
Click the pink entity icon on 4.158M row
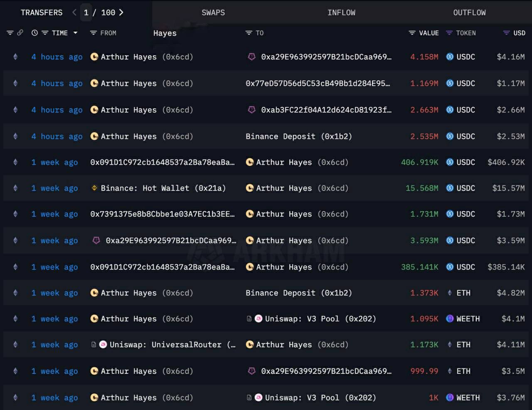(x=251, y=57)
